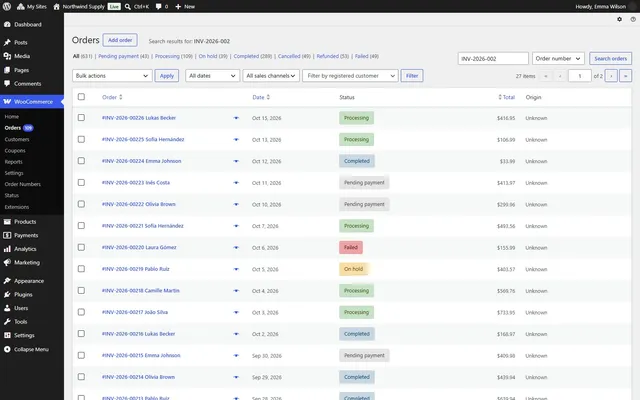Open the Extensions submenu item
This screenshot has height=400, width=640.
pos(17,207)
